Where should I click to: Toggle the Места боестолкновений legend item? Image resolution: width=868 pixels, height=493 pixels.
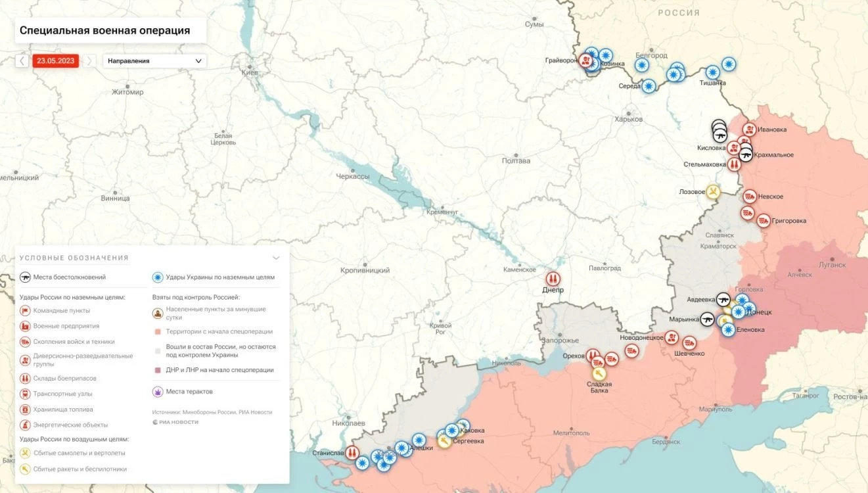tap(62, 277)
